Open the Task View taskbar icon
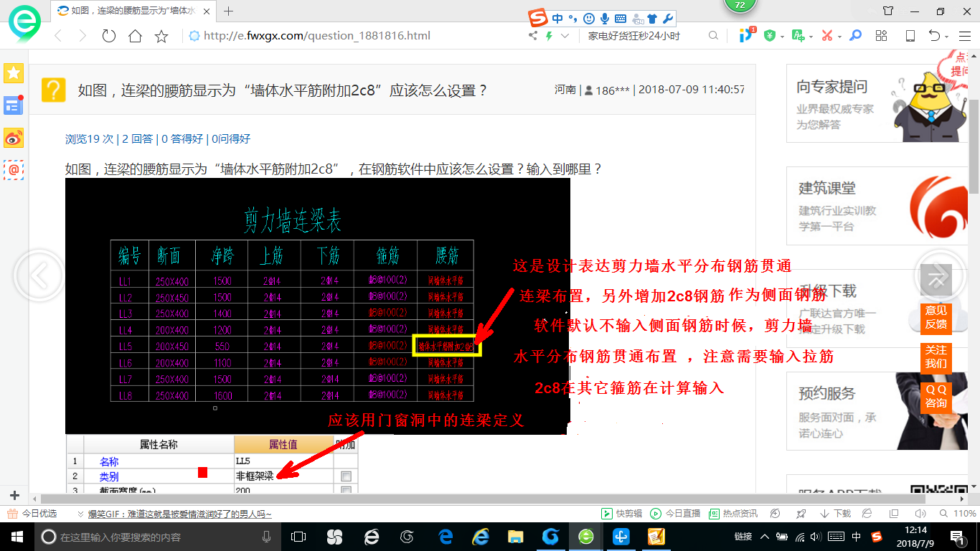 tap(298, 536)
